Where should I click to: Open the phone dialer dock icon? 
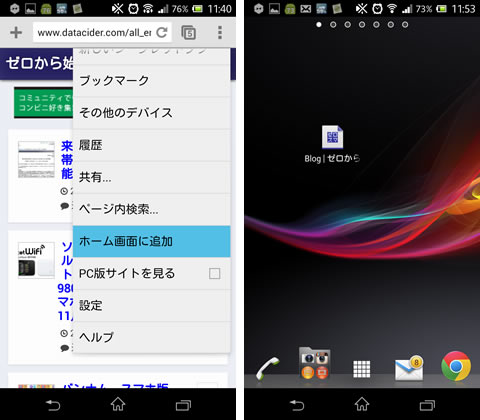tap(268, 368)
